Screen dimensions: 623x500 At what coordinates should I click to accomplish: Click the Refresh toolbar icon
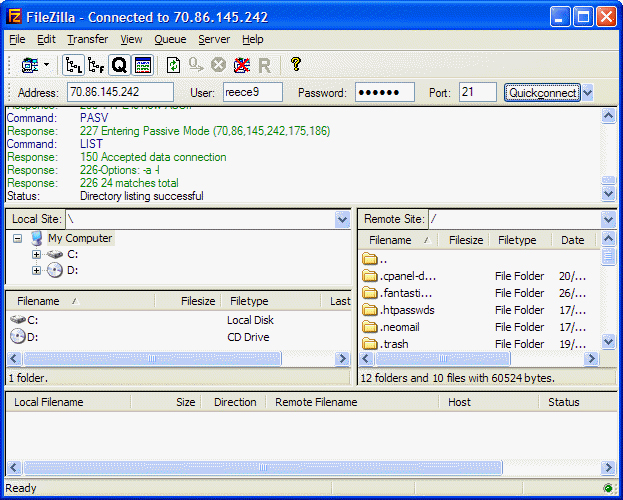[173, 65]
